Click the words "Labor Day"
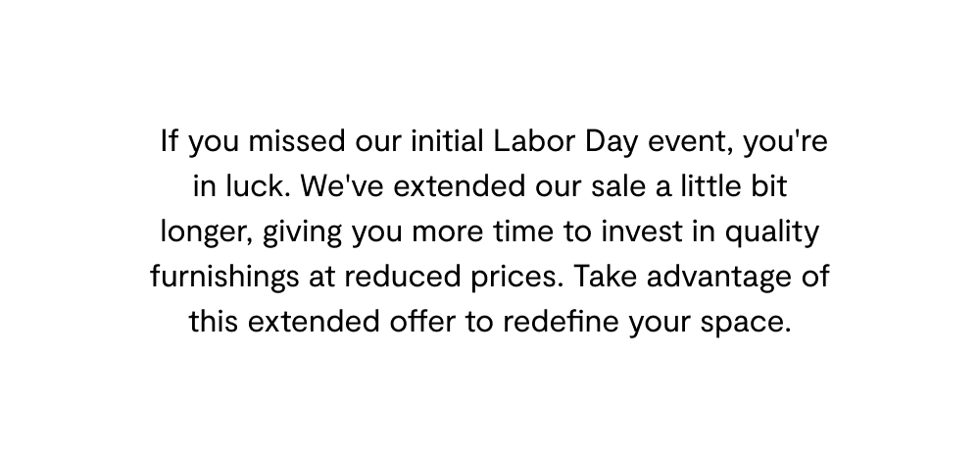 565,142
